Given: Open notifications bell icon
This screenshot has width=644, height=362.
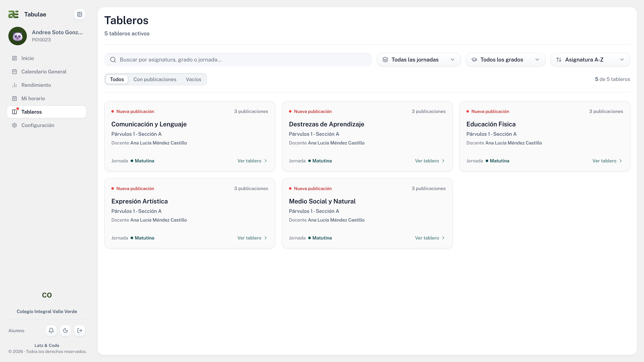Looking at the screenshot, I should click(51, 331).
